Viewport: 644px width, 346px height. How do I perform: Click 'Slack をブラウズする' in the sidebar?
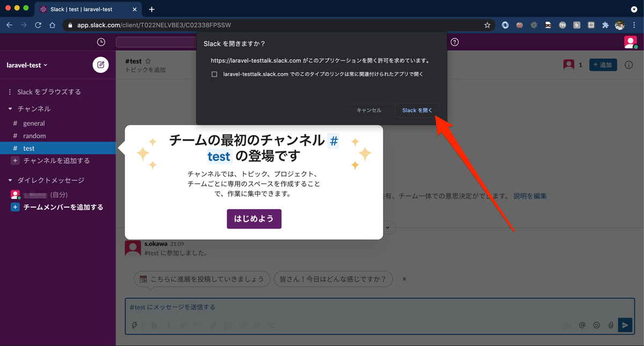[x=49, y=92]
